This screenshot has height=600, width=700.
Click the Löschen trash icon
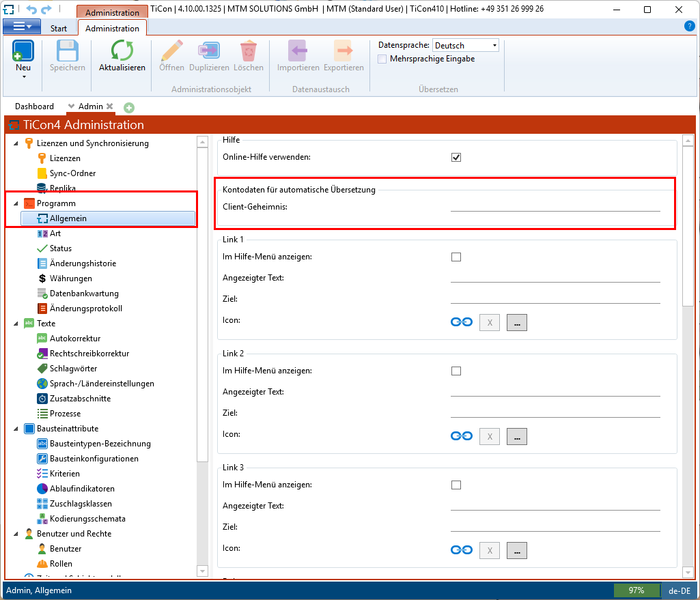pos(249,51)
